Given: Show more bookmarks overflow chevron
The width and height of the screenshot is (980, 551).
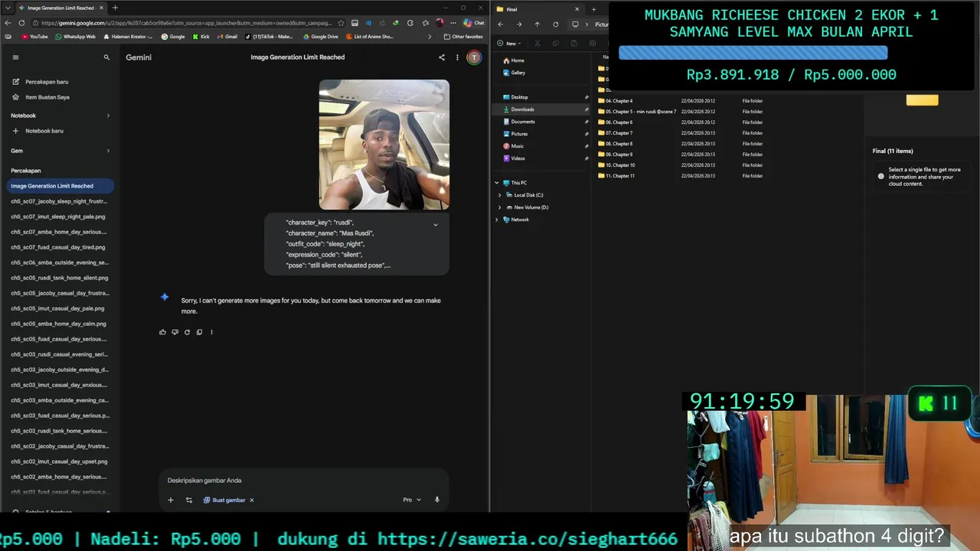Looking at the screenshot, I should (x=429, y=37).
